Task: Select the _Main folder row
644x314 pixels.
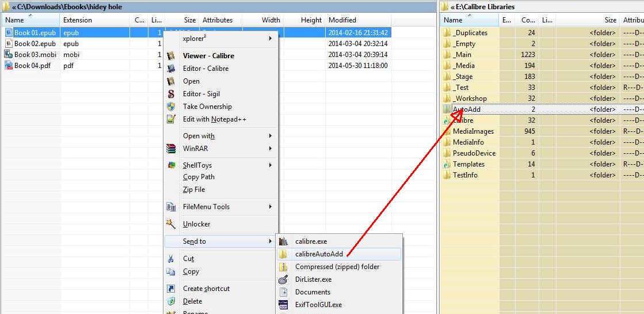Action: (x=542, y=55)
